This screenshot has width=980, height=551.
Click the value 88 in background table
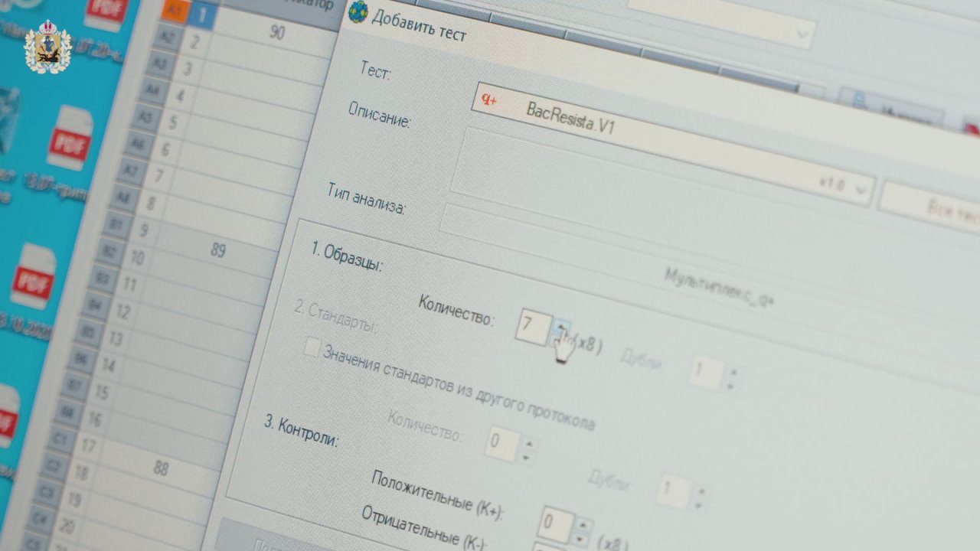click(161, 468)
